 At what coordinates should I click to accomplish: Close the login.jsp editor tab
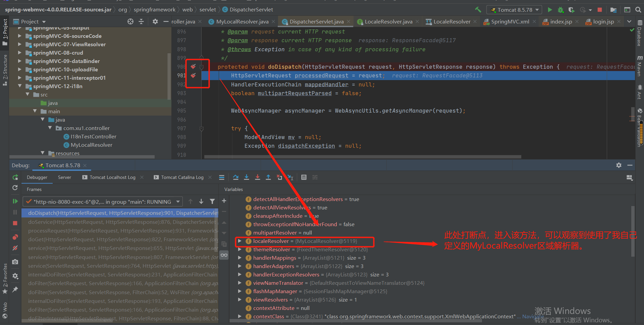[619, 21]
